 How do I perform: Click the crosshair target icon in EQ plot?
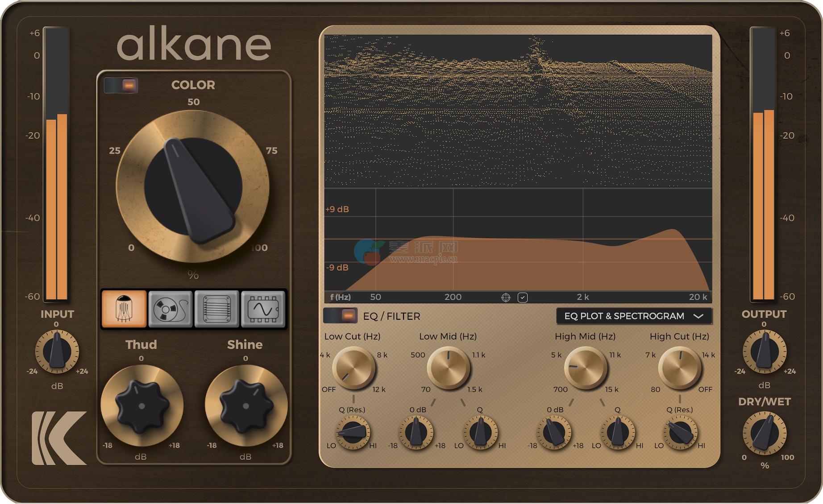[506, 297]
